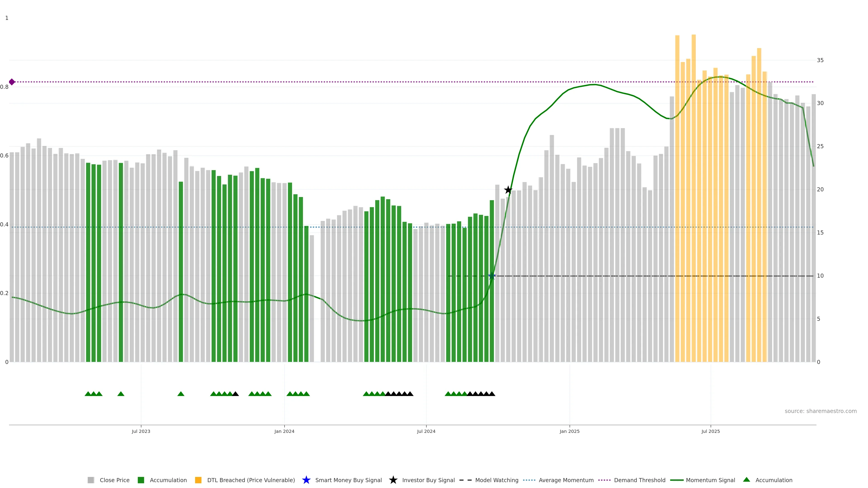Click the isolated green triangle below Aug 2023

[181, 394]
